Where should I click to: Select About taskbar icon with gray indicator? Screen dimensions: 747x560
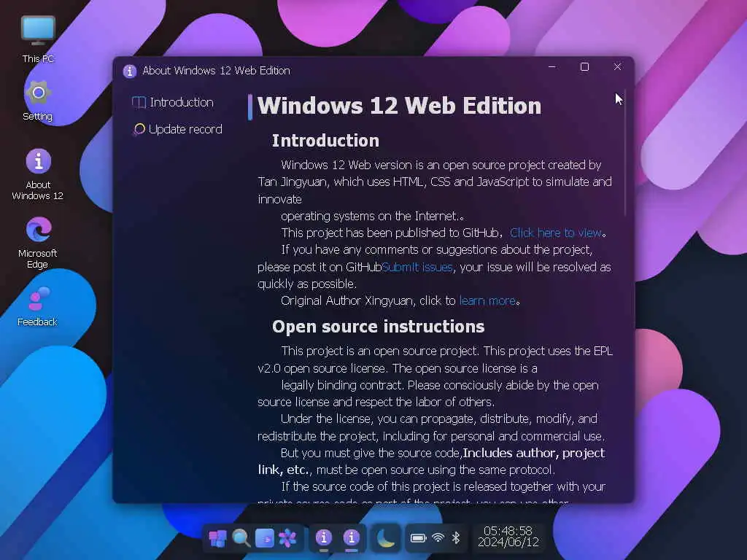[x=324, y=539]
